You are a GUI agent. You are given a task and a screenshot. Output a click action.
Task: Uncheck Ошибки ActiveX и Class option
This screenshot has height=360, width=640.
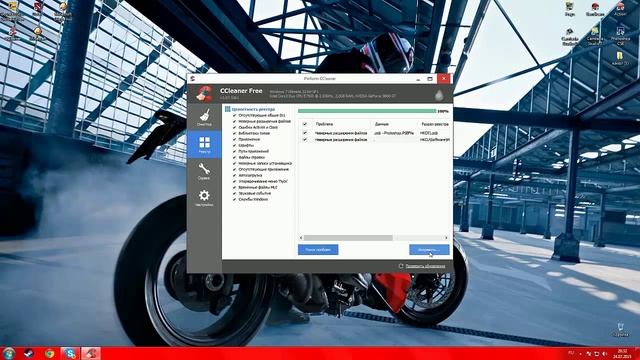click(234, 127)
